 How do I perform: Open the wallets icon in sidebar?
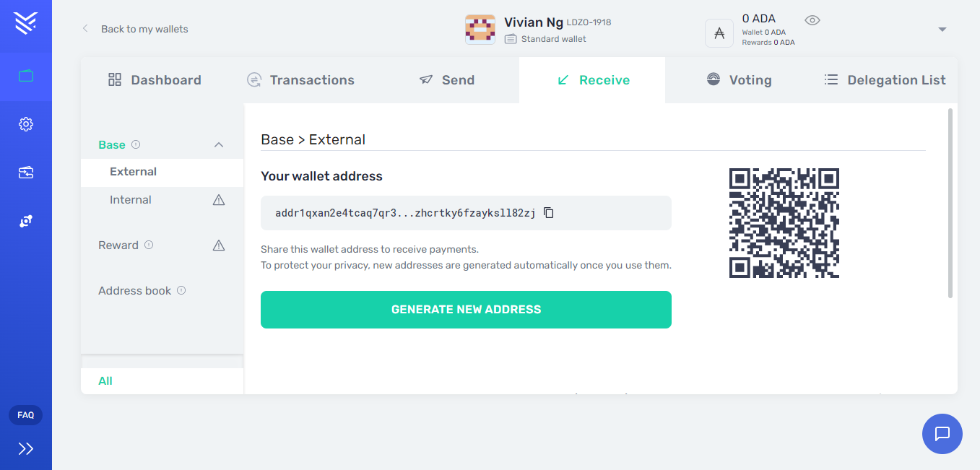click(26, 76)
